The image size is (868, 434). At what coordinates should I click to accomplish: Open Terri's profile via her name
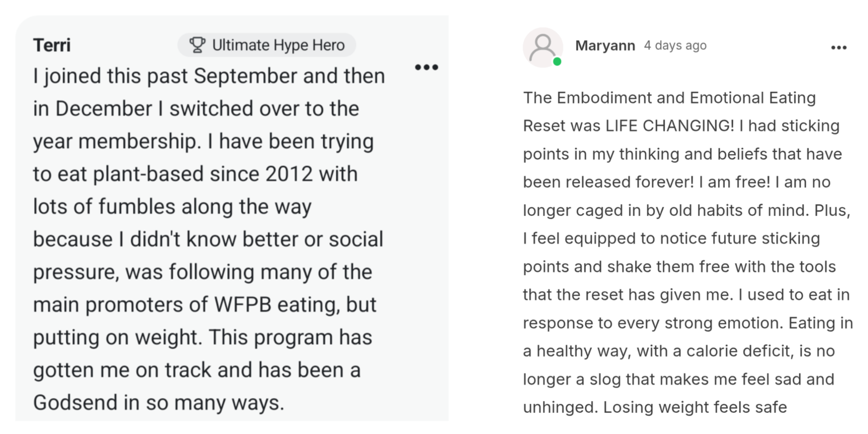(52, 45)
